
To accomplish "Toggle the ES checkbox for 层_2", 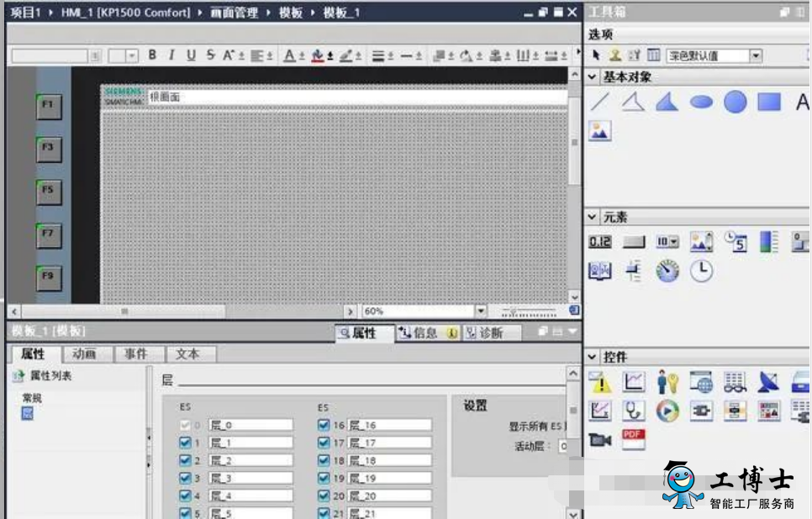I will pyautogui.click(x=185, y=460).
